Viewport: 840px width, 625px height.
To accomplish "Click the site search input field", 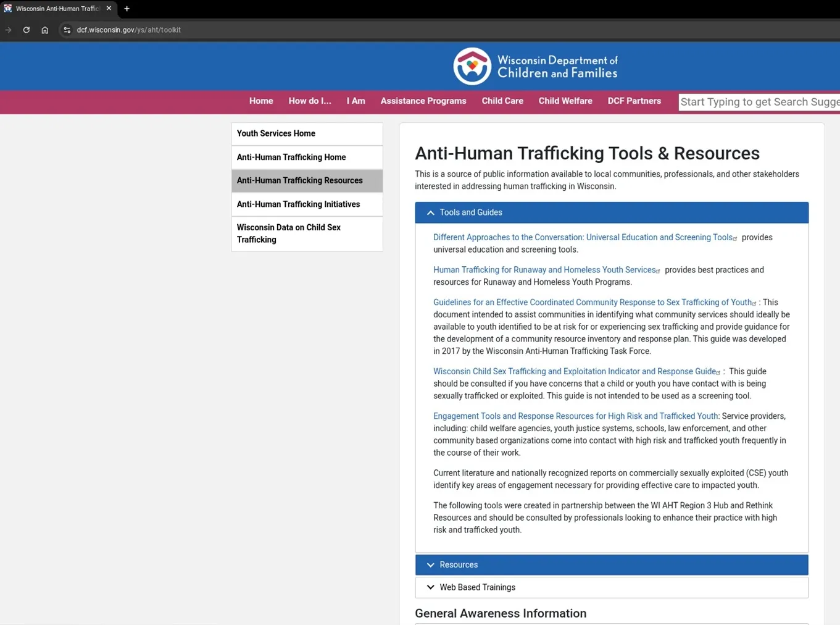I will coord(759,102).
